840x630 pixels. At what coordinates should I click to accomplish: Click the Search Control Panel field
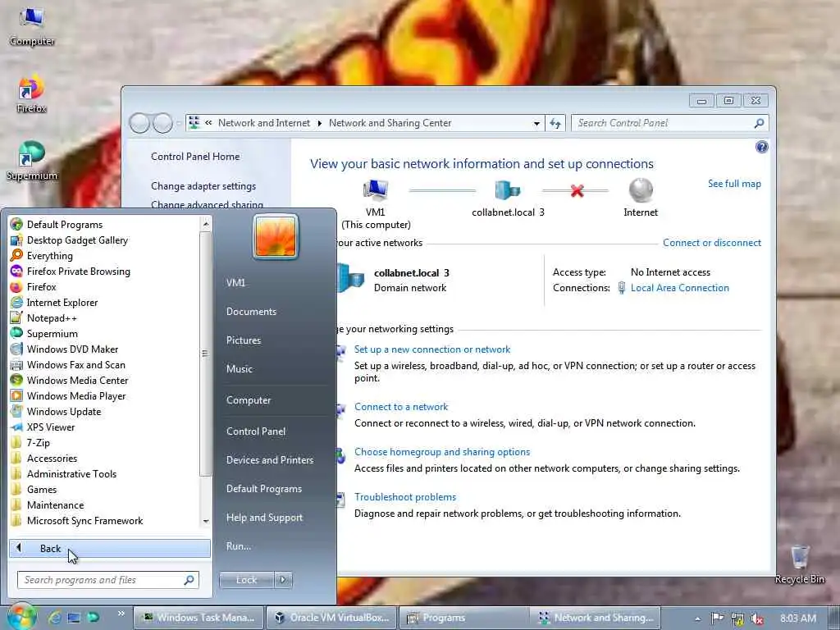pos(669,123)
